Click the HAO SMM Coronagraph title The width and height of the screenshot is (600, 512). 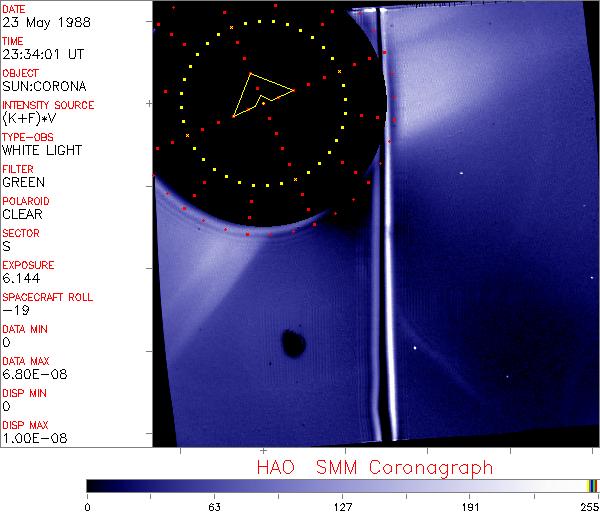(373, 467)
